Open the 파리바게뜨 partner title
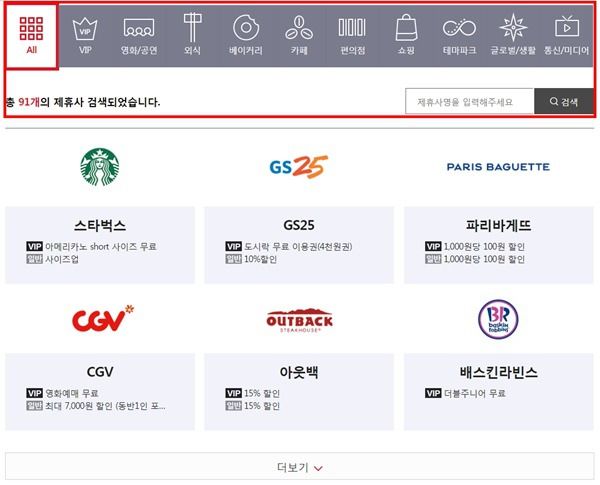 point(499,225)
